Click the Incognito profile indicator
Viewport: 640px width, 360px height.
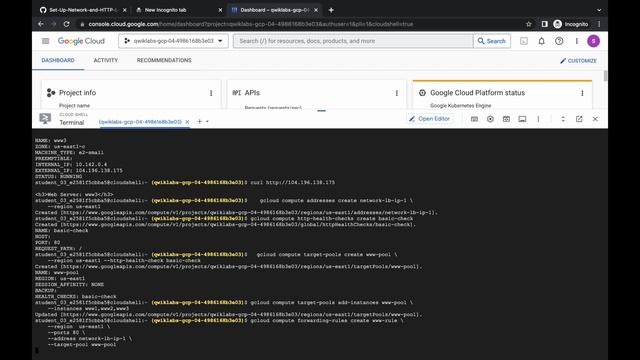tap(571, 24)
